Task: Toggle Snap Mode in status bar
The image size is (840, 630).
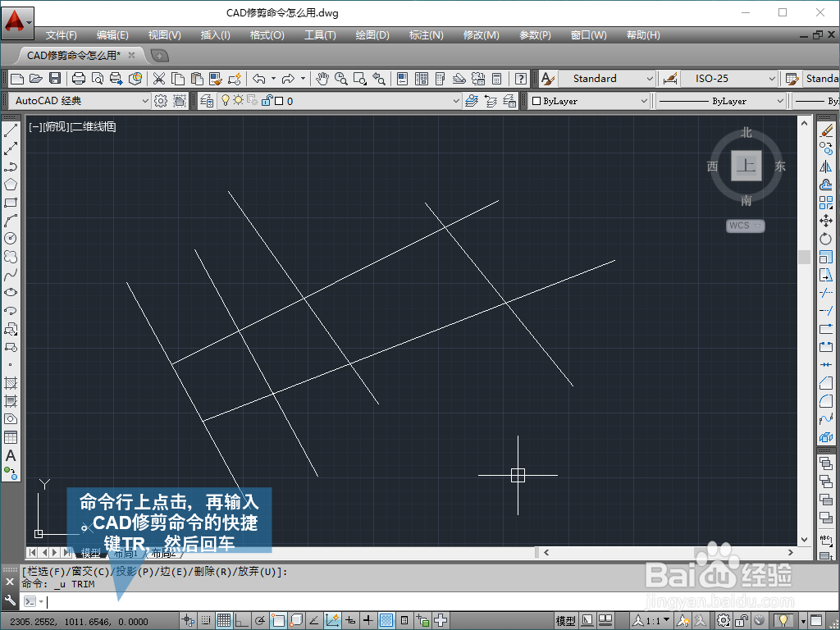Action: tap(205, 620)
